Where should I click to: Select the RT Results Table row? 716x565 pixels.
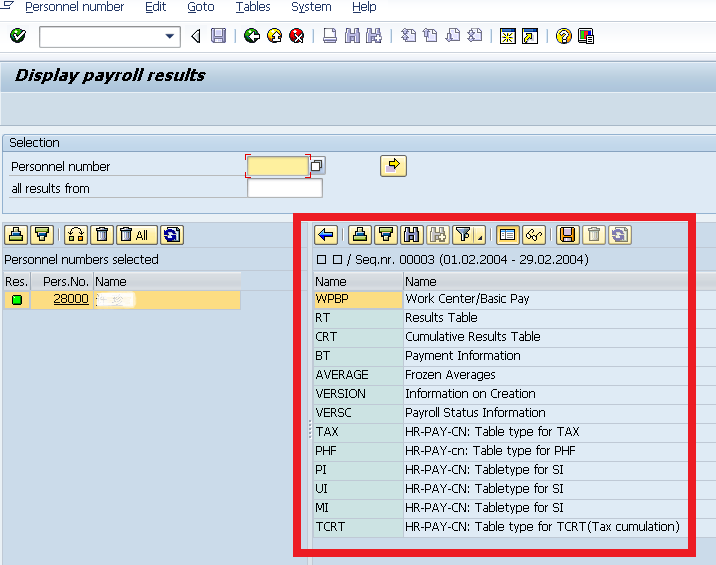pos(501,318)
